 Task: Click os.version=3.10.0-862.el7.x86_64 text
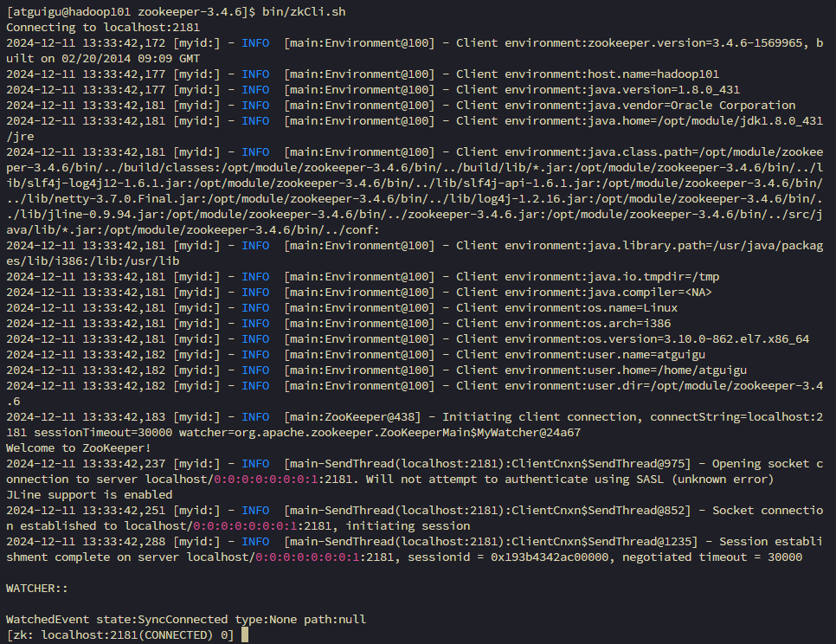coord(698,339)
